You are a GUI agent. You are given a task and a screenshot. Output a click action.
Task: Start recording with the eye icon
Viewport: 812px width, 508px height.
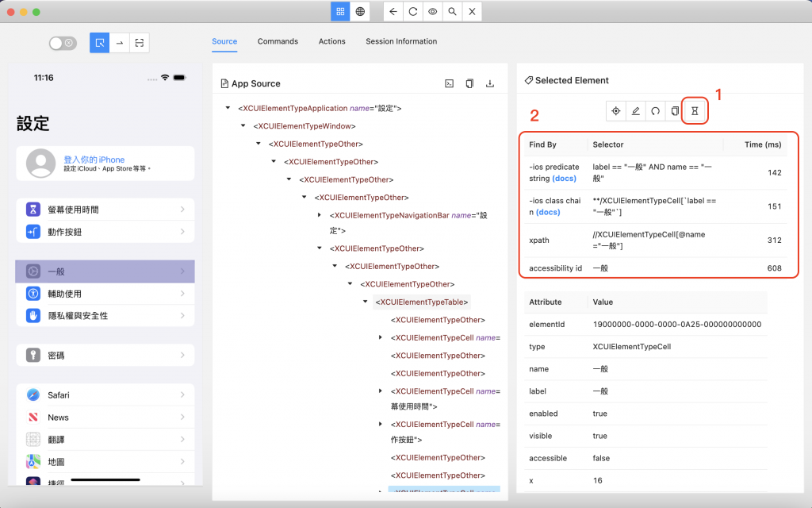(x=432, y=11)
